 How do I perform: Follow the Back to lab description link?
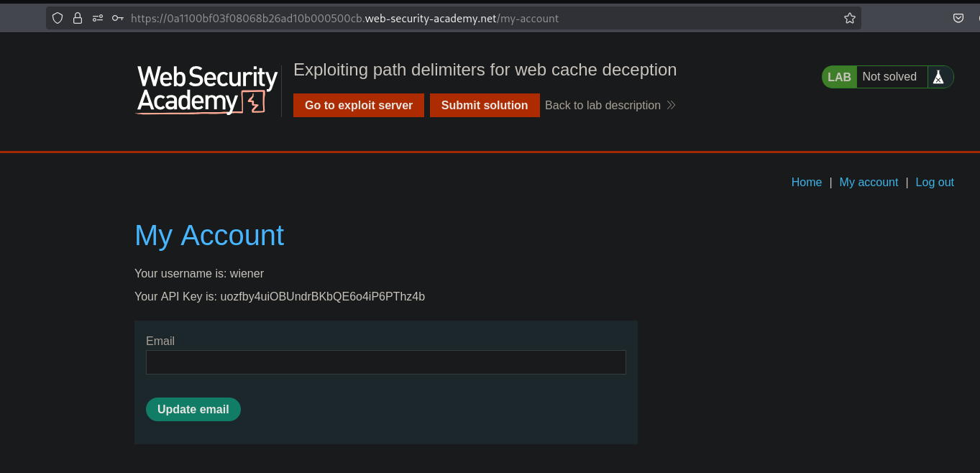(603, 106)
